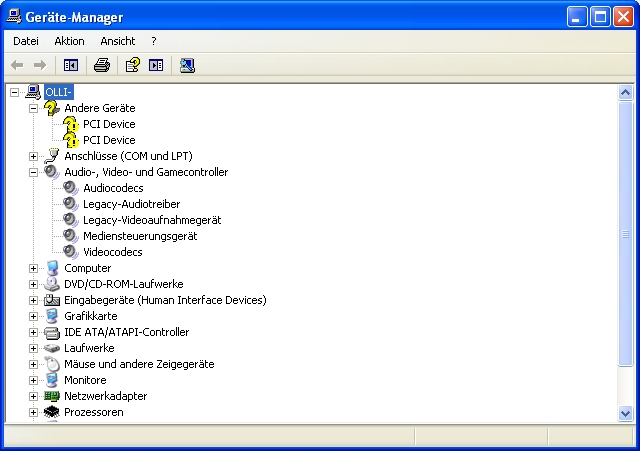Expand the Grafikkarte category
The width and height of the screenshot is (640, 451).
33,316
